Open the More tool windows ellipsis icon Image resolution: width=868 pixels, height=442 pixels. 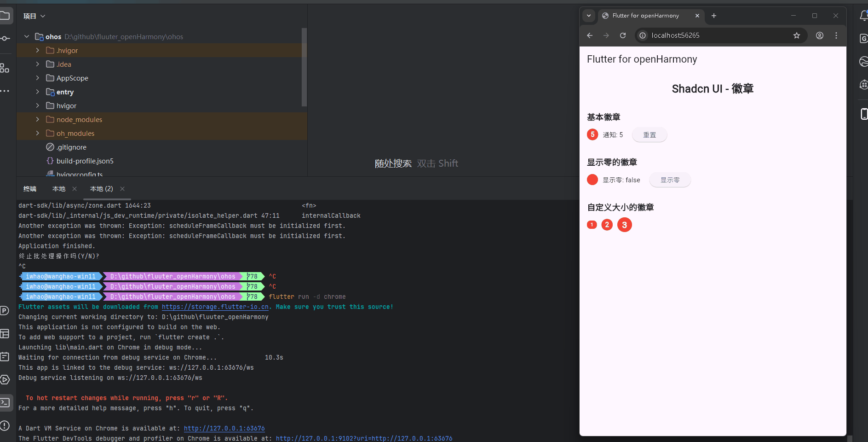pos(5,91)
